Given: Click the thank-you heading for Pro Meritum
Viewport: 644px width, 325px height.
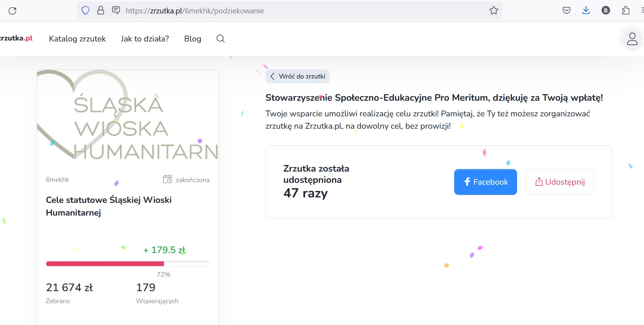Looking at the screenshot, I should 434,98.
